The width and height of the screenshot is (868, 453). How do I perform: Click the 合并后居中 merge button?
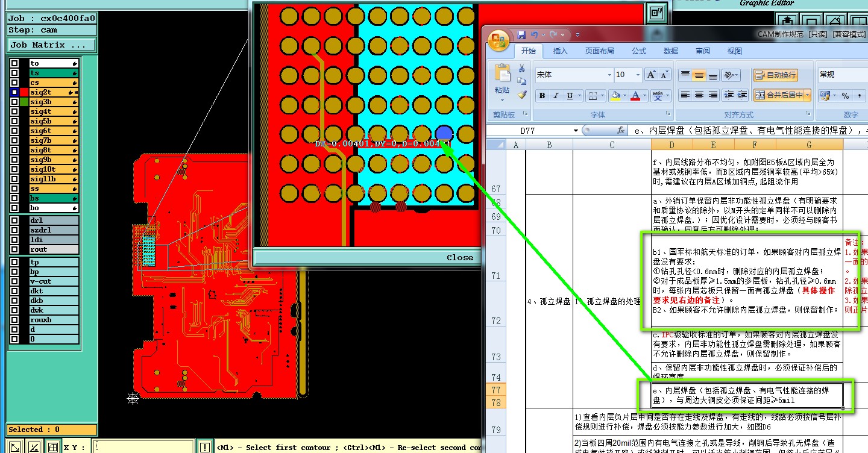click(778, 95)
